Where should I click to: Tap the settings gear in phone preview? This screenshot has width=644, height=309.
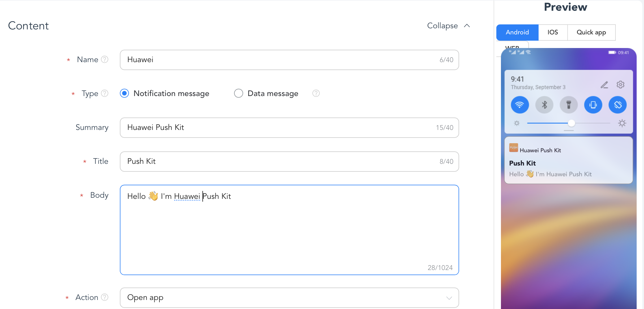621,84
